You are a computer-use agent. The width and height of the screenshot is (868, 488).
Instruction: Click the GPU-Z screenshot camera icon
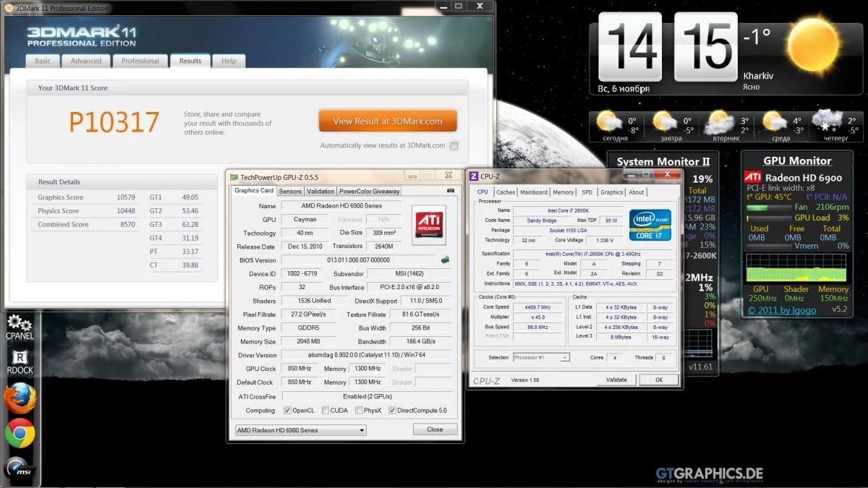pyautogui.click(x=451, y=191)
